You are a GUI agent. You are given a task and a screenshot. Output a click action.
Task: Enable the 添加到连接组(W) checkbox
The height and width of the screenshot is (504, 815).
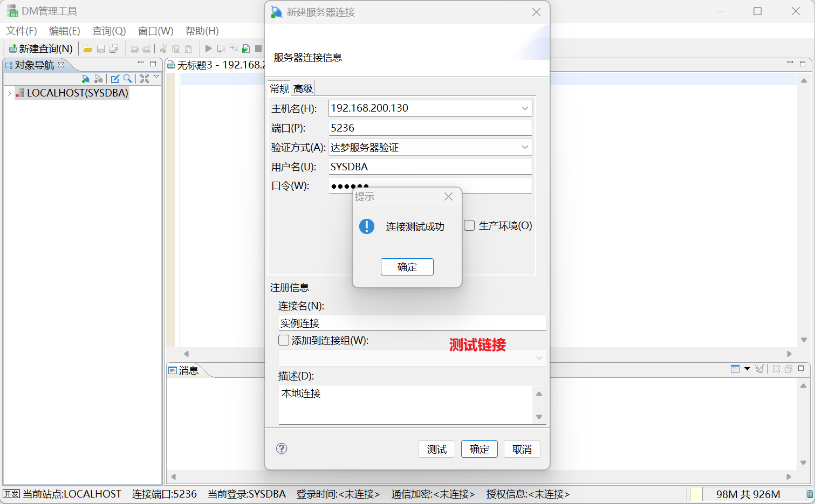click(x=284, y=340)
